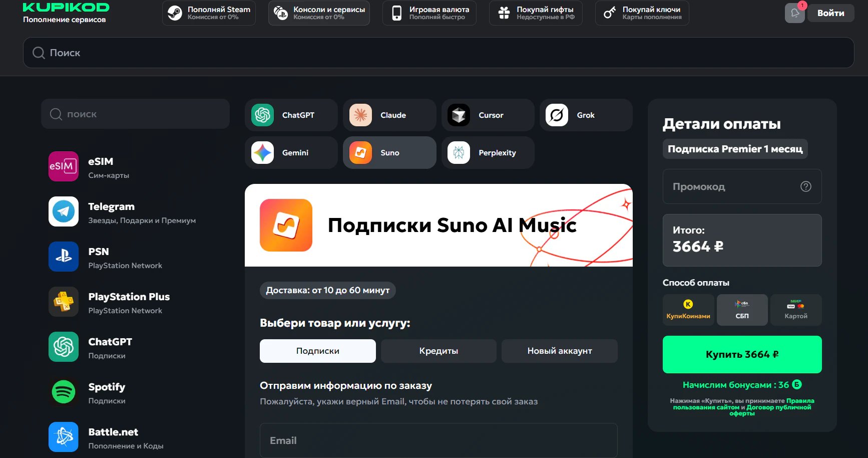
Task: Choose the Gemini service chip
Action: (x=291, y=153)
